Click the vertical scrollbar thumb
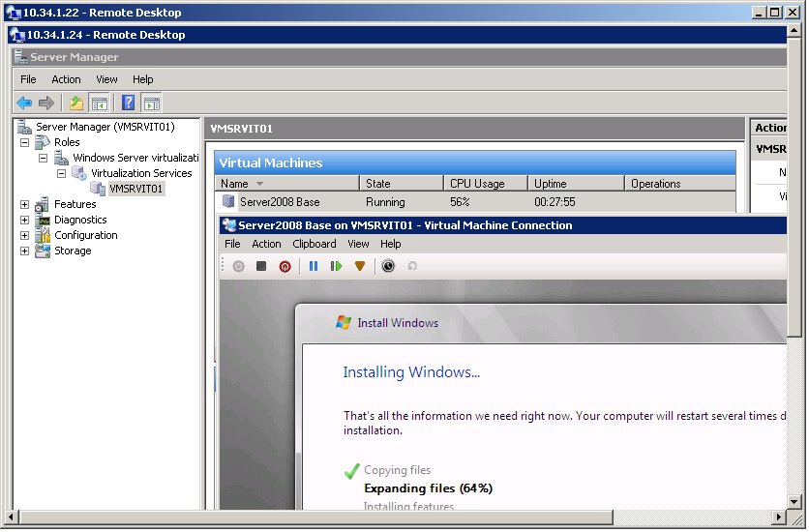The image size is (809, 532). [794, 187]
